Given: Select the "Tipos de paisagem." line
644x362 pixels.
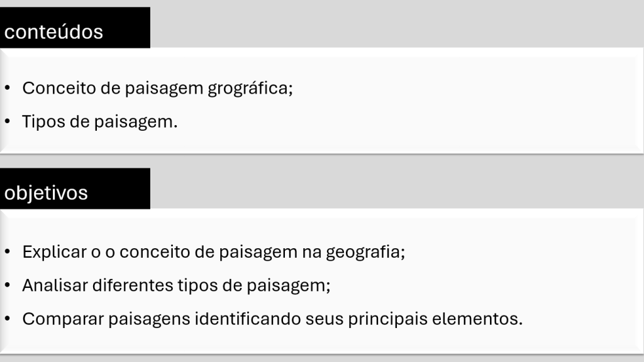Looking at the screenshot, I should click(x=100, y=121).
